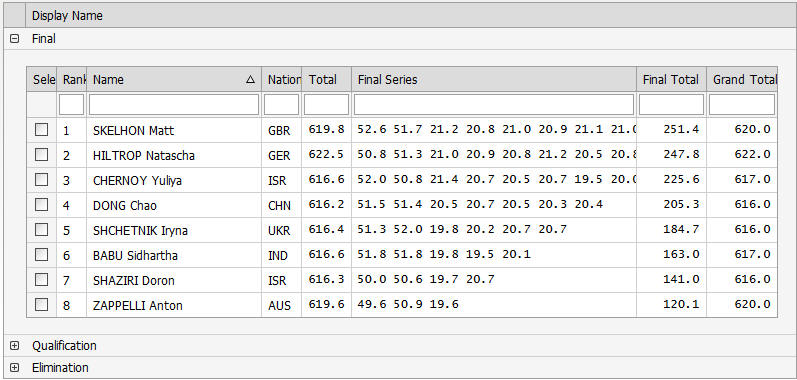Check the box for ZAPPELLI Anton
Image resolution: width=797 pixels, height=380 pixels.
42,305
